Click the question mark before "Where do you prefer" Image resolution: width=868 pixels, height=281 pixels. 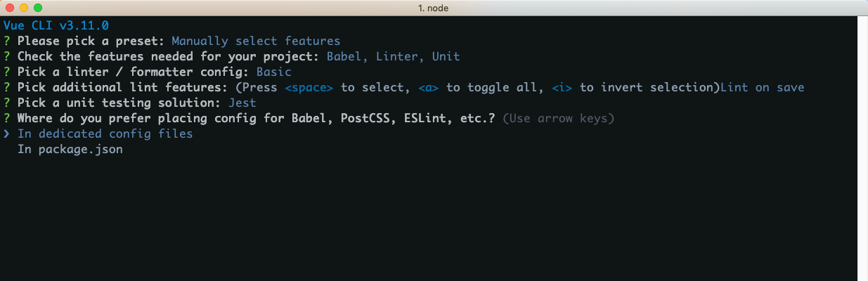(x=6, y=118)
